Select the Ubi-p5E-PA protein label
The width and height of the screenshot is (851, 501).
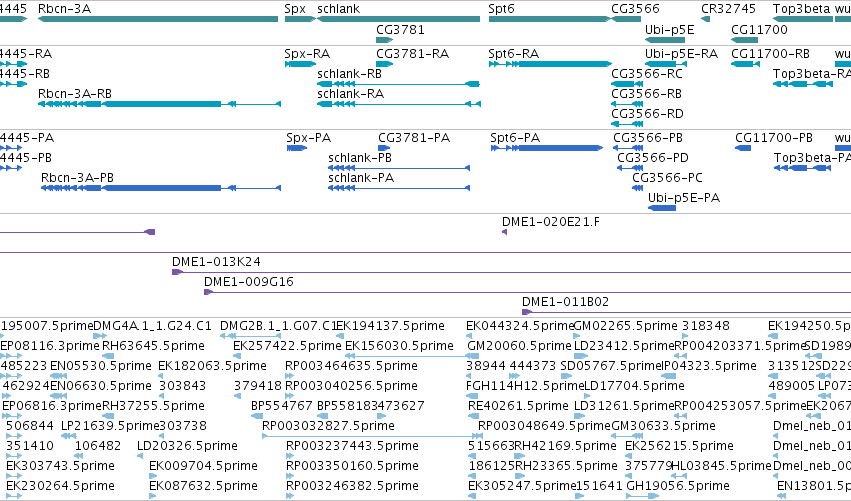(x=684, y=198)
